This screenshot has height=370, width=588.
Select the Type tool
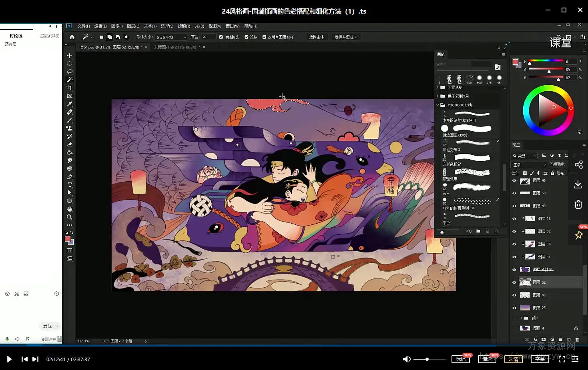(x=70, y=185)
